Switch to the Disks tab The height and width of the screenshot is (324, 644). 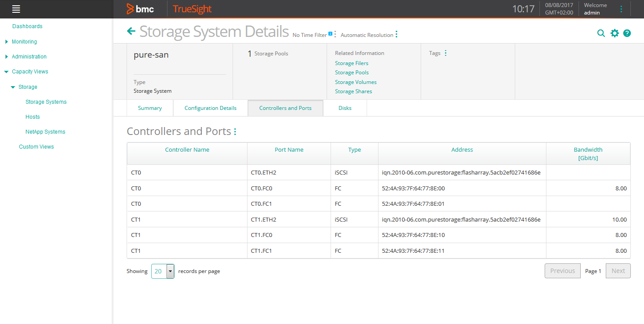[x=345, y=108]
